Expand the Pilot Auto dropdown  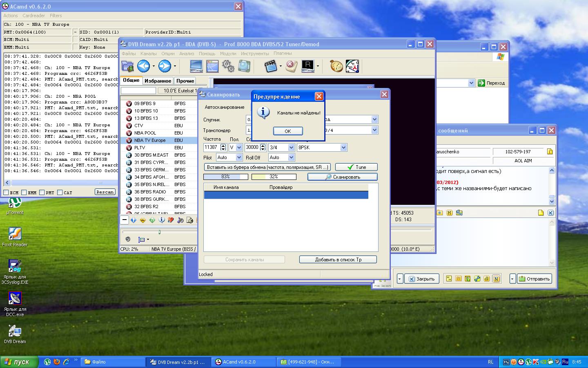click(239, 157)
